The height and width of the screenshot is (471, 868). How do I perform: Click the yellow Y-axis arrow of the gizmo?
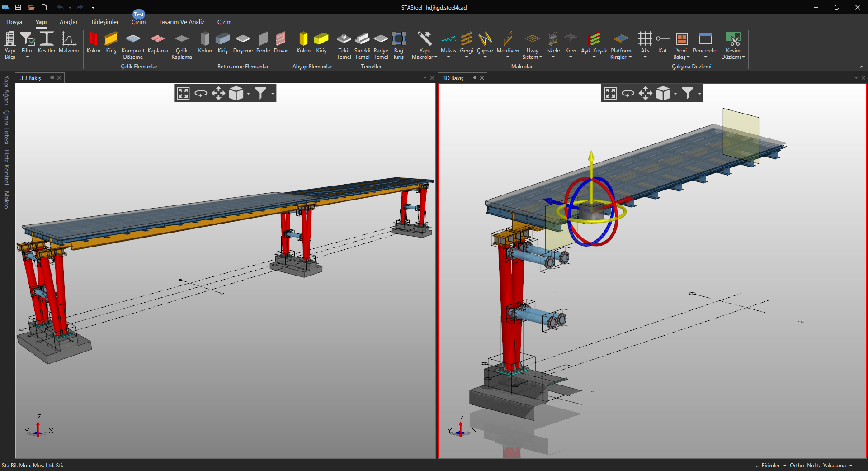[x=591, y=157]
